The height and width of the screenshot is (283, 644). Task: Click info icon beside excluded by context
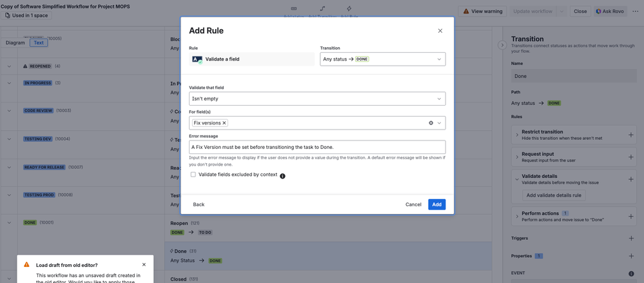coord(282,176)
